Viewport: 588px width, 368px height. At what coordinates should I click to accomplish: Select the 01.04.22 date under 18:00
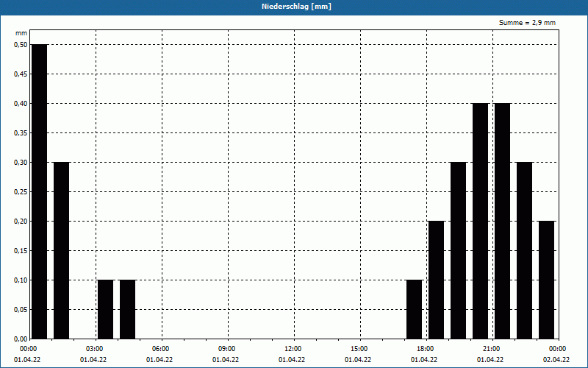(424, 360)
